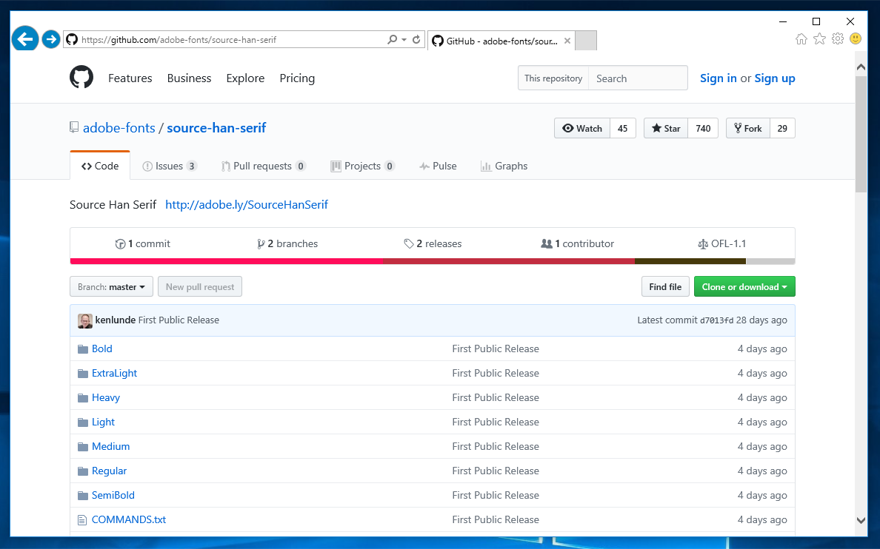
Task: Click scrollbar down arrow
Action: click(x=861, y=520)
